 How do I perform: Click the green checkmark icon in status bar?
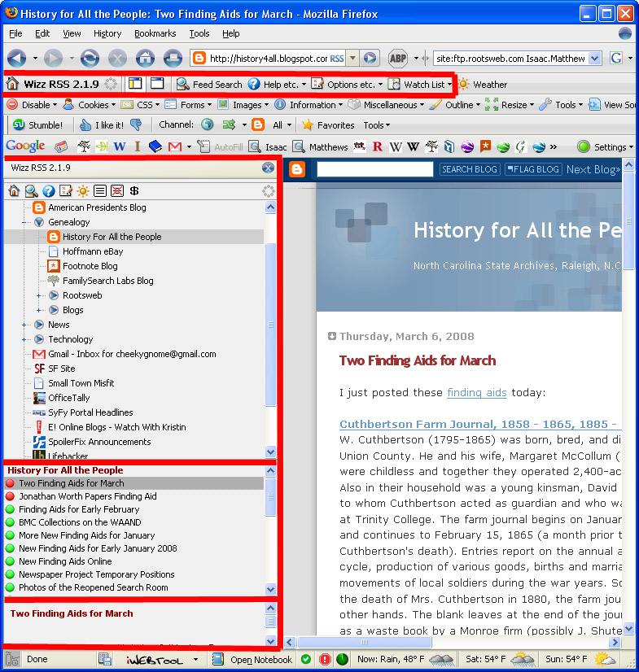[306, 659]
